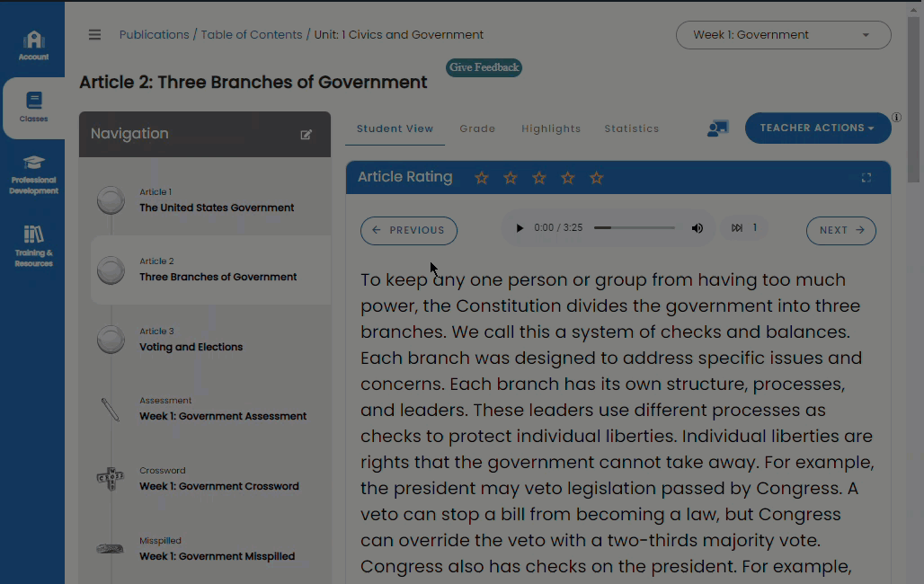The image size is (924, 584).
Task: Toggle the hamburger menu
Action: coord(95,35)
